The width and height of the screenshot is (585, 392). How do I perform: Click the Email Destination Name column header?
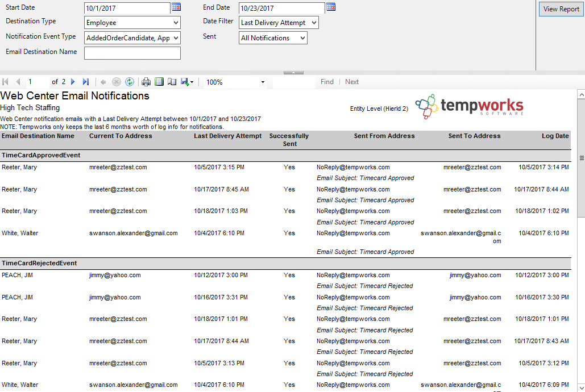38,136
